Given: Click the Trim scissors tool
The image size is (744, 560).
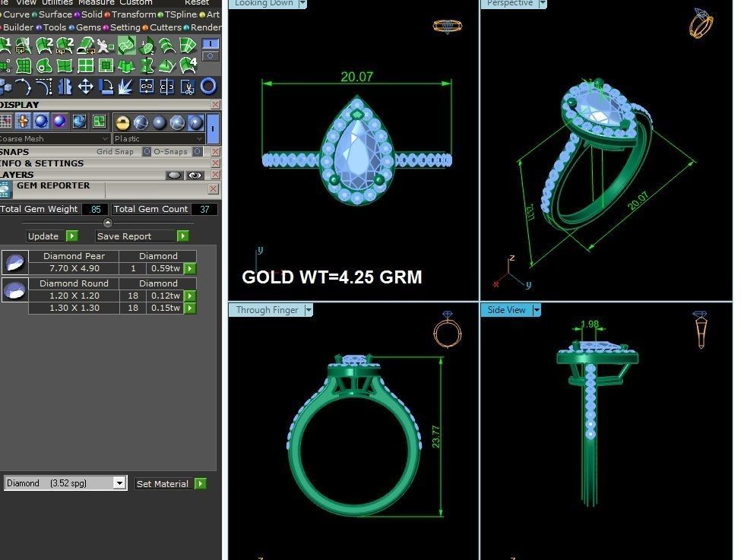Looking at the screenshot, I should pyautogui.click(x=188, y=87).
